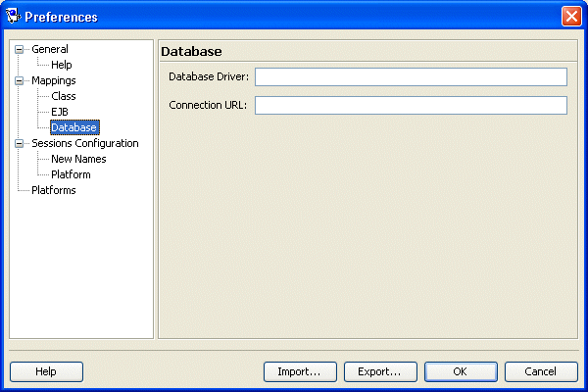Click the Database panel heading
The width and height of the screenshot is (588, 392).
192,52
